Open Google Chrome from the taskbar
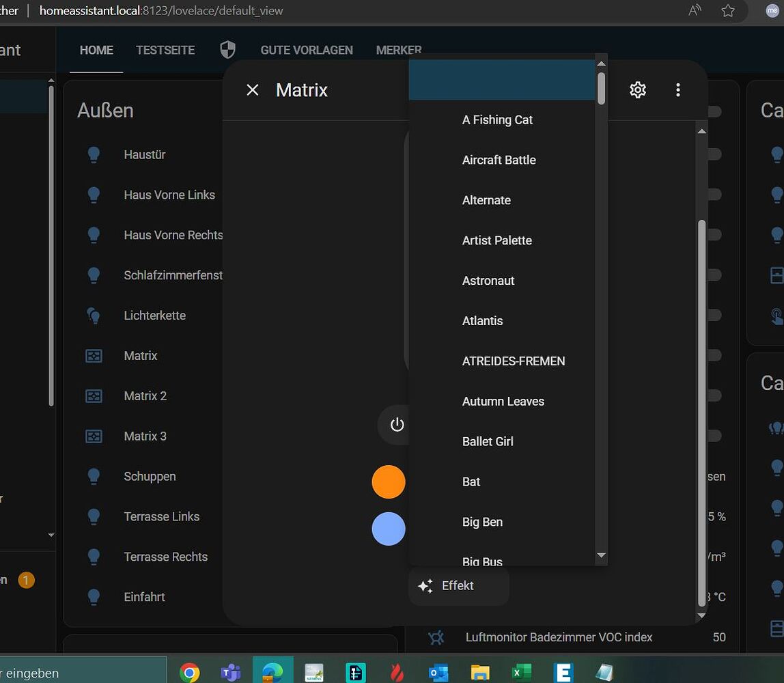Screen dimensions: 784x683 click(x=189, y=673)
